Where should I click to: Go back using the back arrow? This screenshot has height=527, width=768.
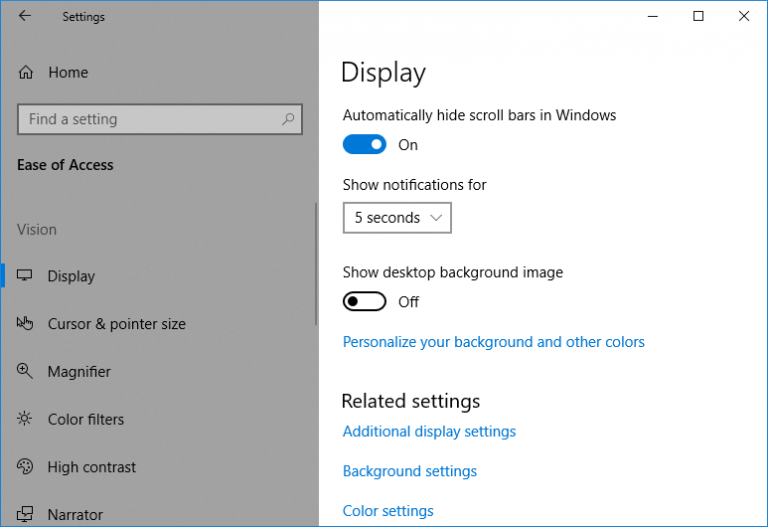24,16
